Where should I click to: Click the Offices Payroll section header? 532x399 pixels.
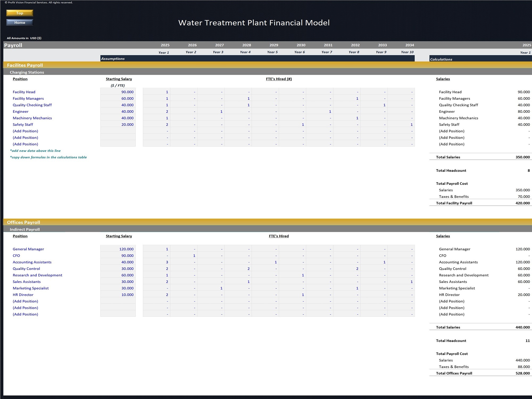(x=267, y=222)
